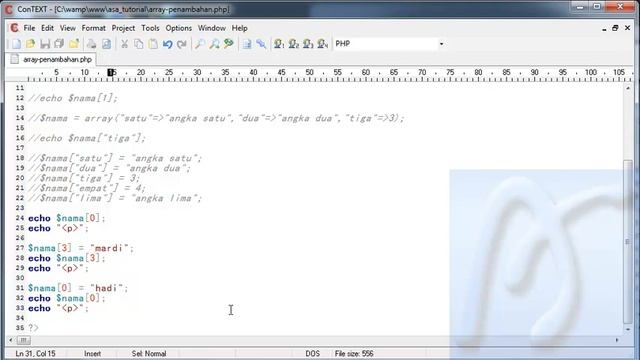640x360 pixels.
Task: Click horizontal scrollbar right arrow
Action: [x=617, y=340]
